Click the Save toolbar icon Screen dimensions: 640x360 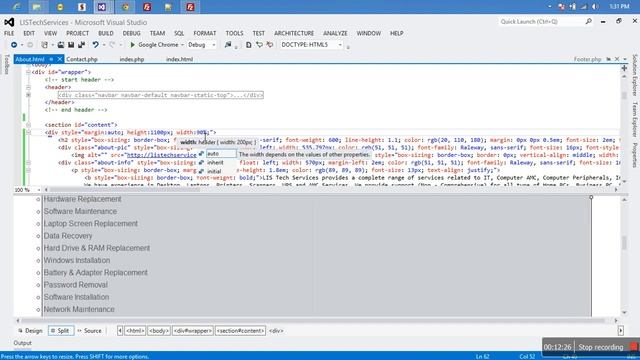tap(71, 44)
